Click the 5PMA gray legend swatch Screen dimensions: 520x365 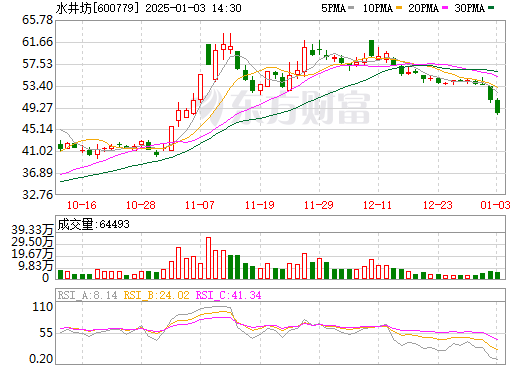click(x=351, y=8)
